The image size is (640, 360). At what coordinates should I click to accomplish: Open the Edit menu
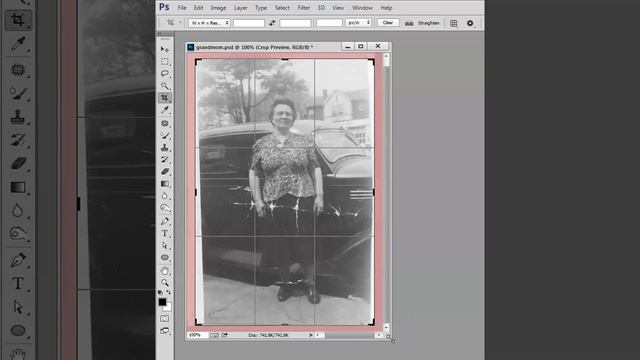click(198, 8)
